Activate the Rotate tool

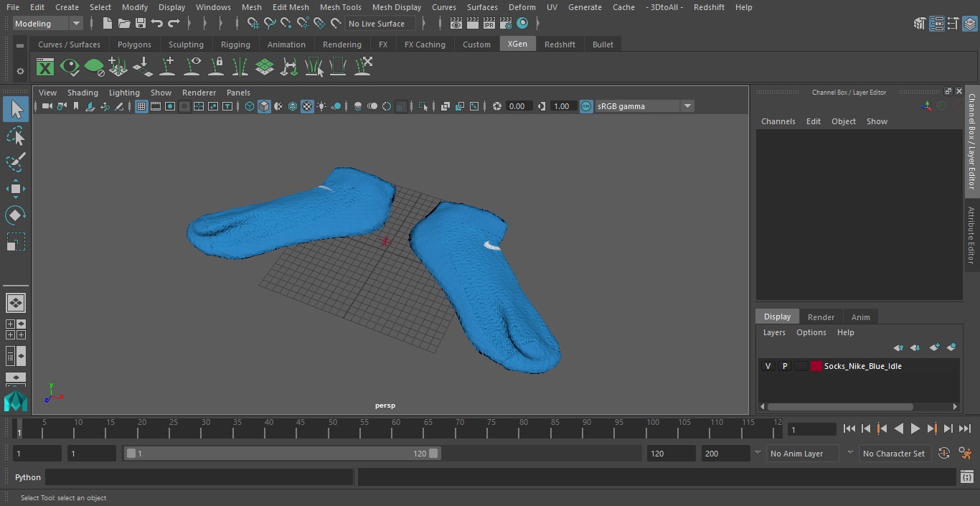pyautogui.click(x=16, y=215)
